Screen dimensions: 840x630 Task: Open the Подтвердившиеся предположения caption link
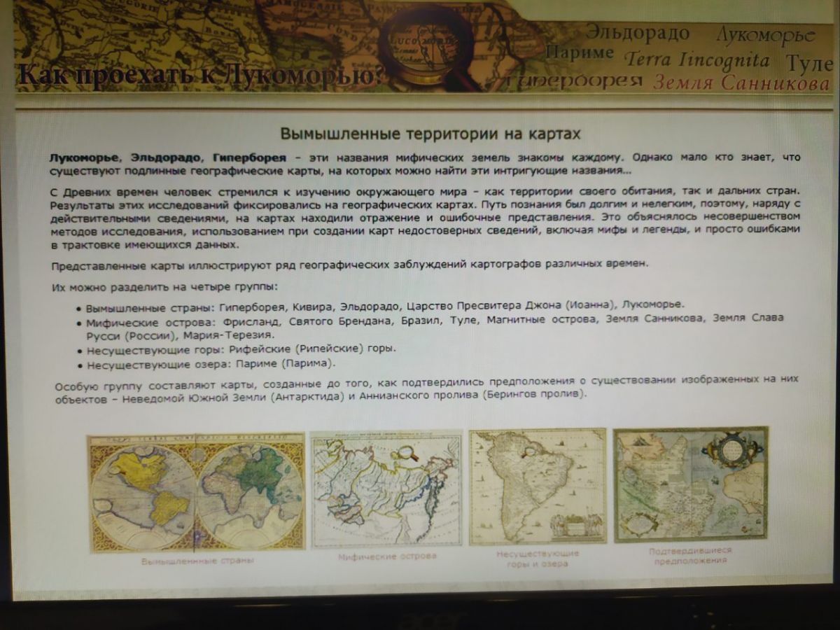(x=690, y=555)
